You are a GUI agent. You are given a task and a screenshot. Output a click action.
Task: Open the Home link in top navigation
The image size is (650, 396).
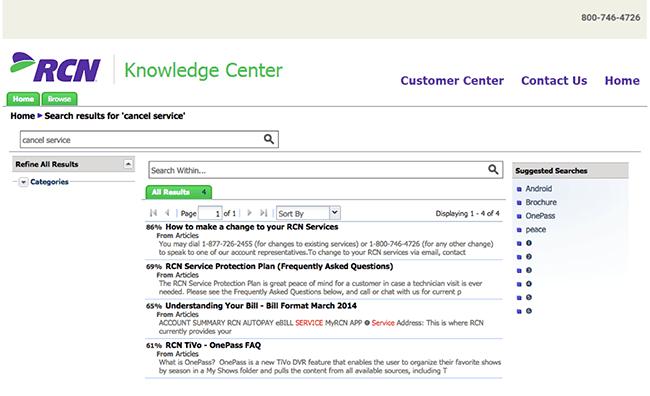point(622,80)
